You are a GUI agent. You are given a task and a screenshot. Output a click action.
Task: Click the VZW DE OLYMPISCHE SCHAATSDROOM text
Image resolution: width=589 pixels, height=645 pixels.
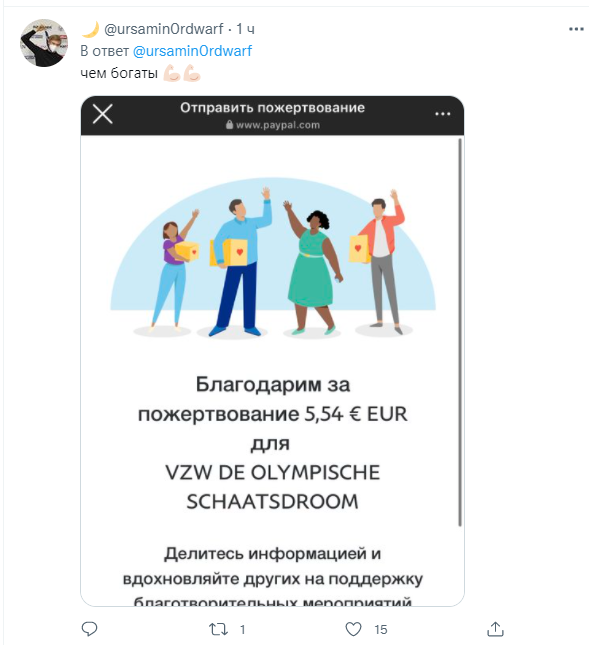coord(272,487)
